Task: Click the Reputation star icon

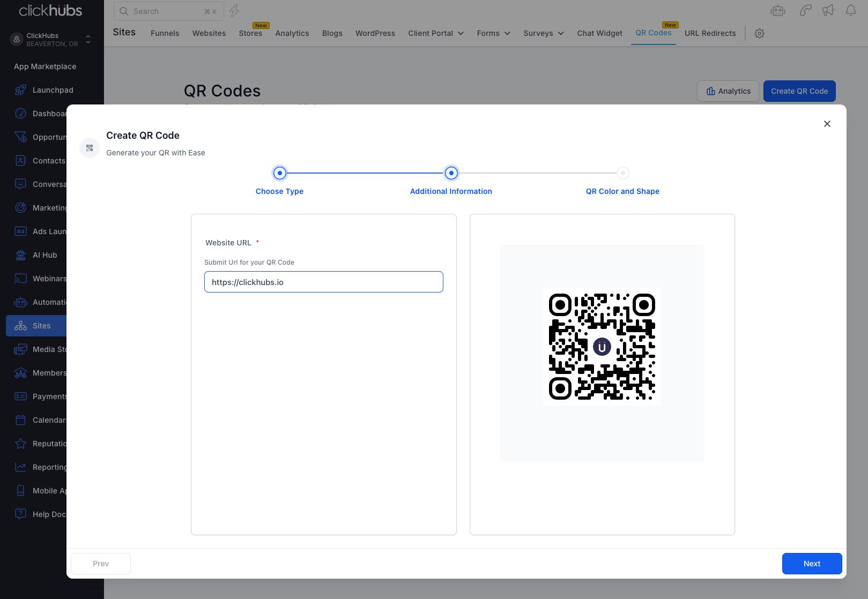Action: tap(20, 444)
